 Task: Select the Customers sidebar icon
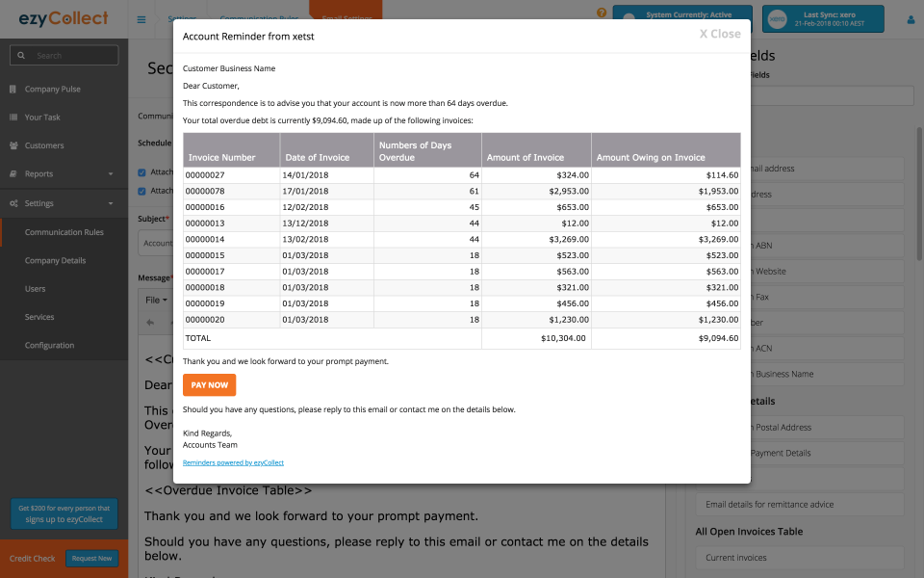pos(12,144)
